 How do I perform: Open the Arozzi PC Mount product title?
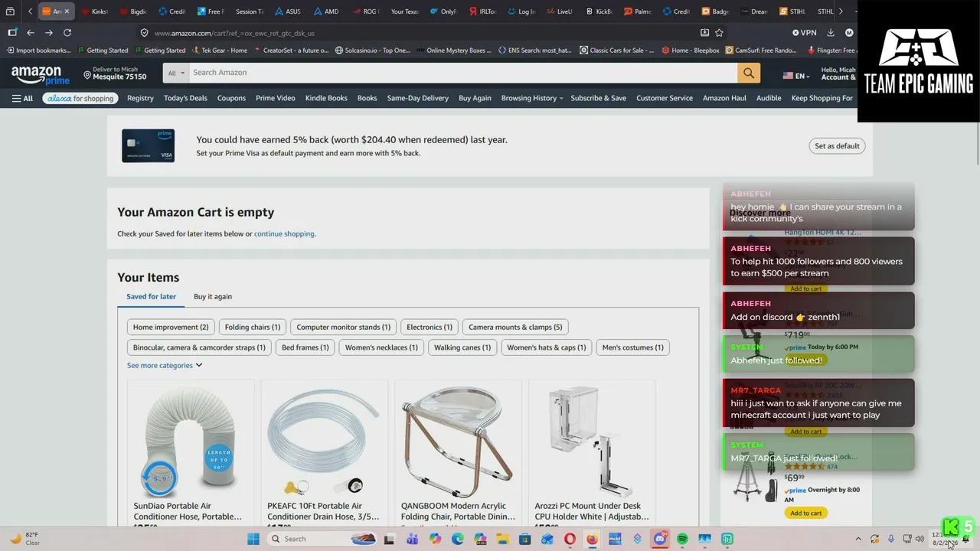coord(592,511)
